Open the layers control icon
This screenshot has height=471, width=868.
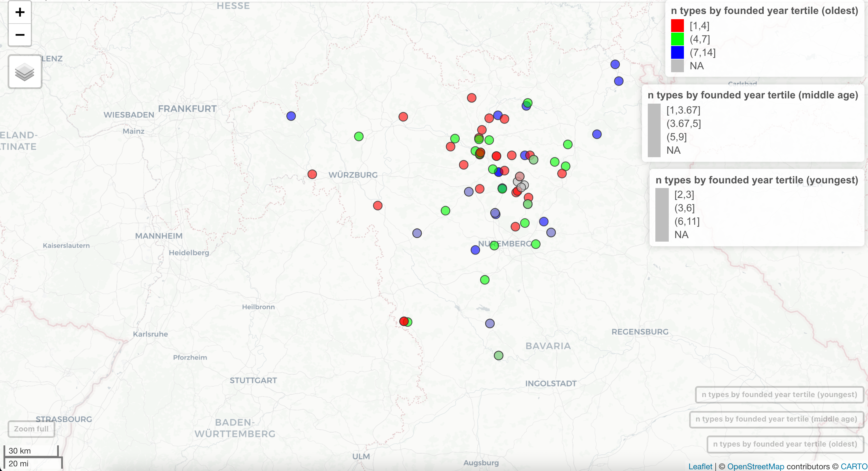point(25,72)
